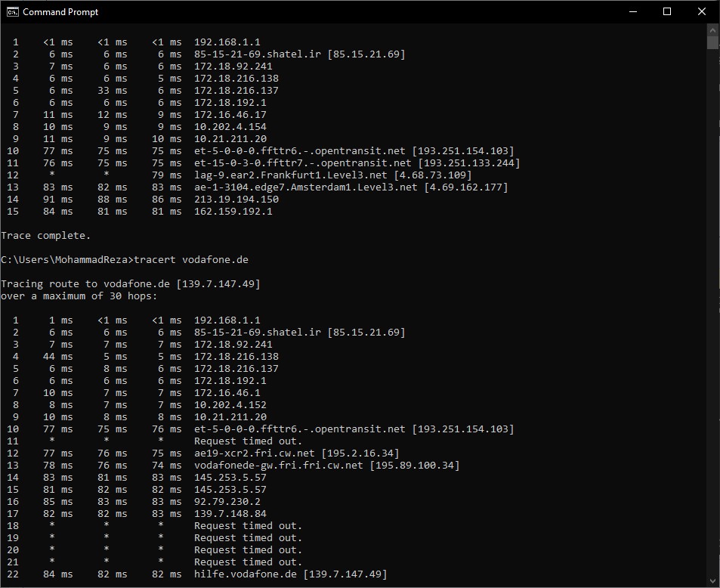Minimize the Command Prompt window
This screenshot has width=720, height=588.
click(632, 11)
